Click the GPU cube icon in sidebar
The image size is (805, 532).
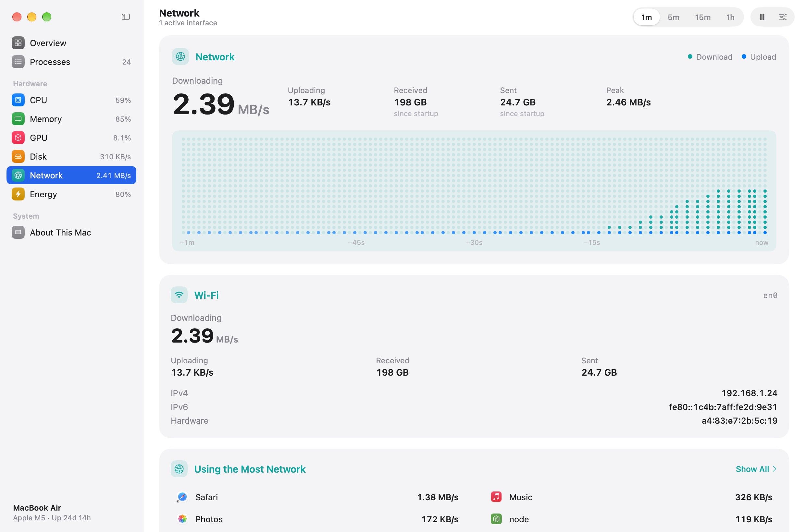pos(18,138)
